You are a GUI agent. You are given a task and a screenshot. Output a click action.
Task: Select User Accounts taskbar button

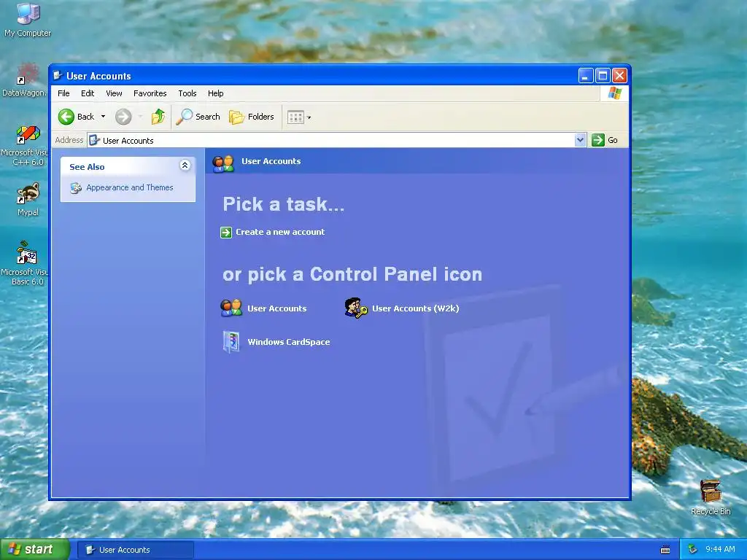pos(135,550)
